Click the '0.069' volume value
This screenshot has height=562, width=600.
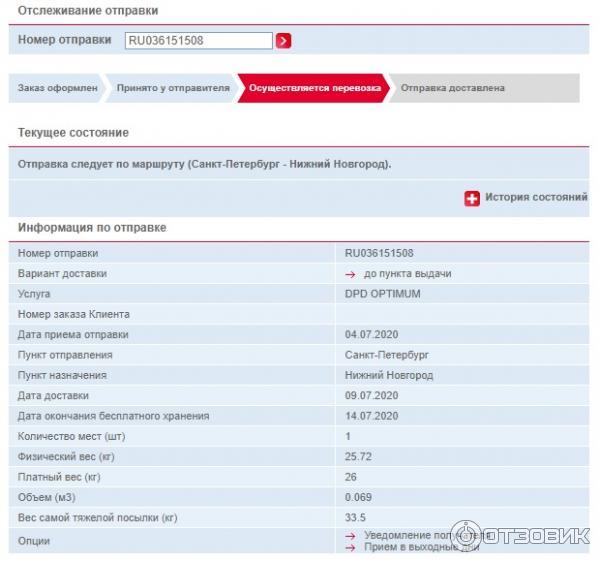[358, 497]
